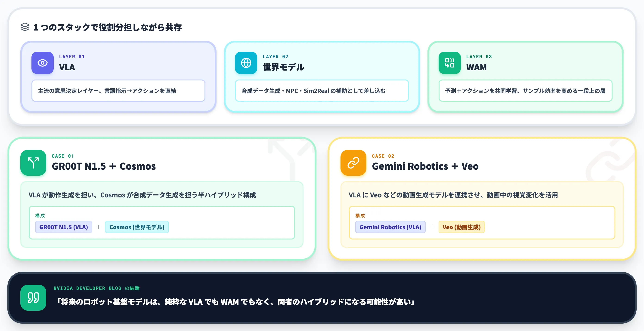644x331 pixels.
Task: Select the Gemini Robotics (VLA) chip
Action: 390,227
